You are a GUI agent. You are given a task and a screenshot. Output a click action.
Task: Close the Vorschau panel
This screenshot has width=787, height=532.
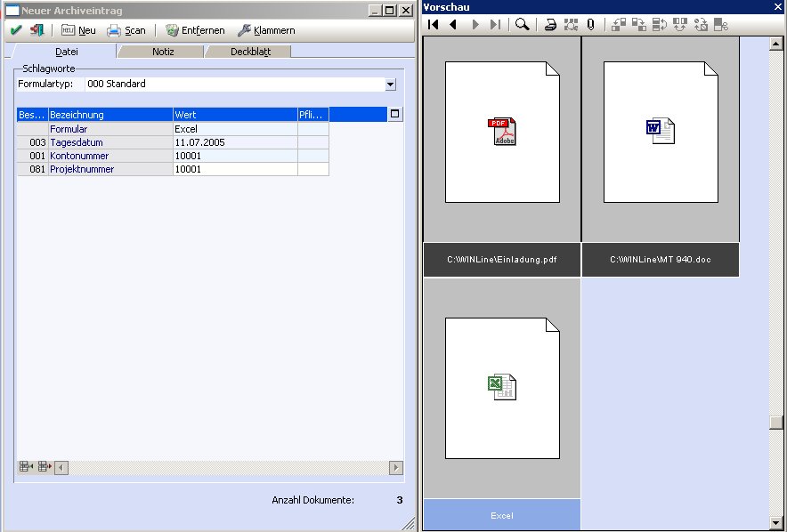coord(778,6)
